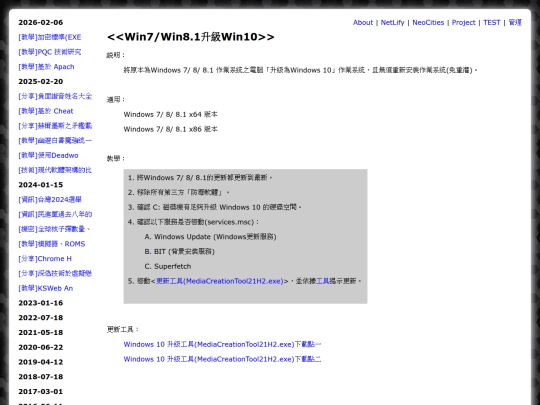This screenshot has width=540, height=405.
Task: Expand the 2020-06-22 date group
Action: pos(41,347)
